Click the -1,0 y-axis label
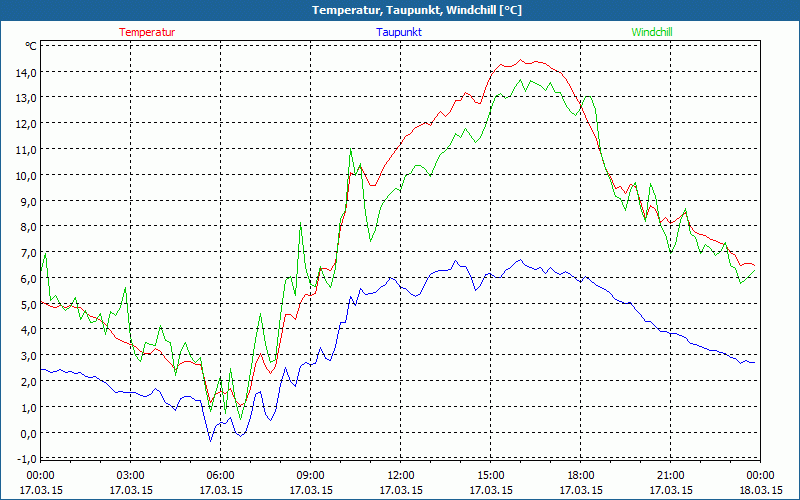Screen dimensions: 800x500 (27, 459)
